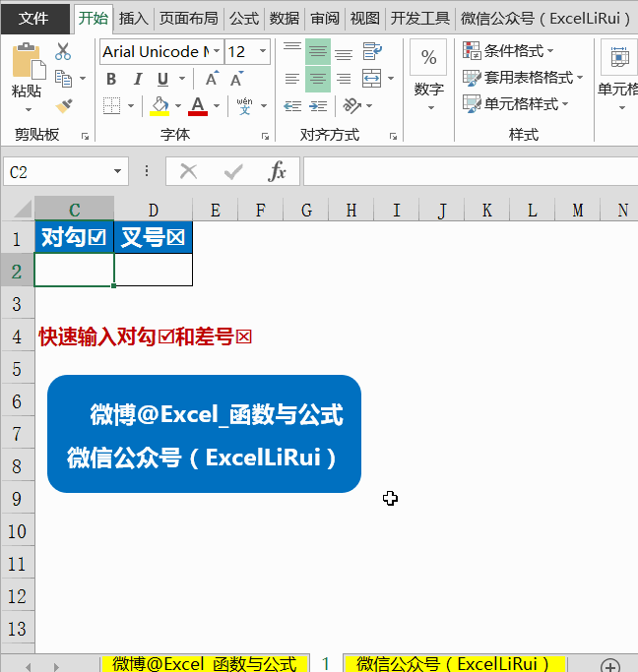This screenshot has width=638, height=672.
Task: Switch to the 插入 tab
Action: pos(133,19)
